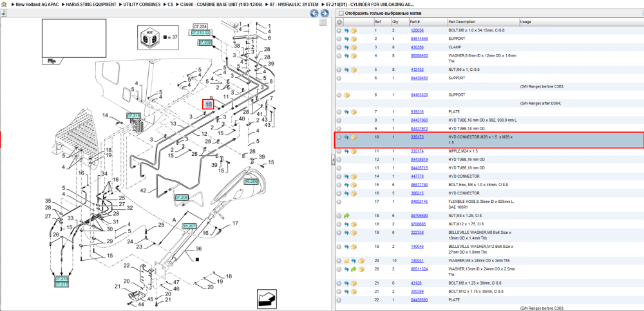Image resolution: width=644 pixels, height=311 pixels.
Task: Open part number link 84052145
Action: (x=419, y=202)
